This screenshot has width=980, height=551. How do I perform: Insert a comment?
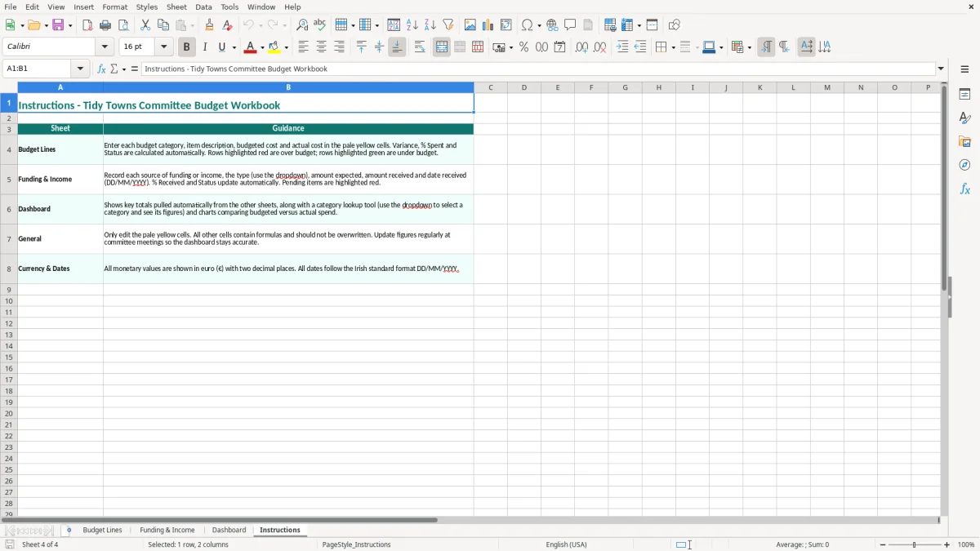(x=570, y=25)
